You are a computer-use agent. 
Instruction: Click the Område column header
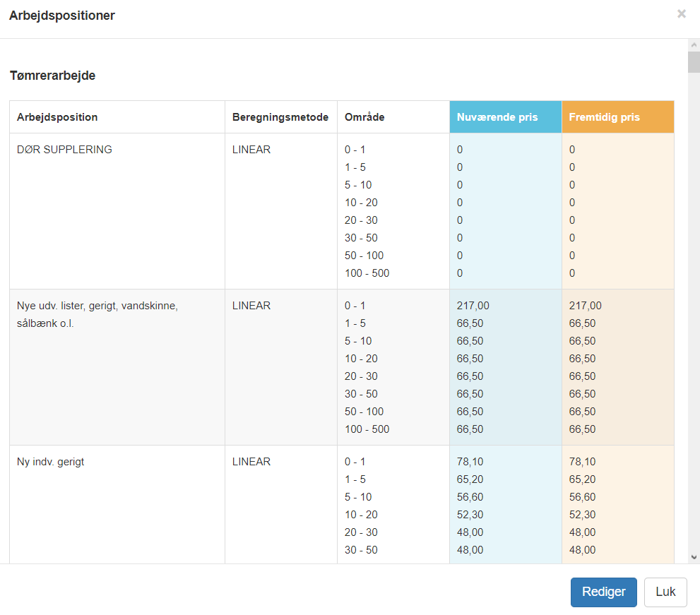coord(364,117)
